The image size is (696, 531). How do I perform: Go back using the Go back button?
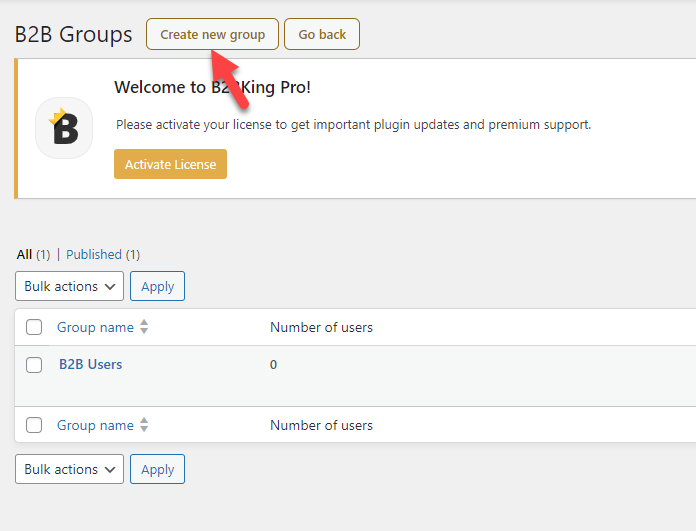[322, 34]
